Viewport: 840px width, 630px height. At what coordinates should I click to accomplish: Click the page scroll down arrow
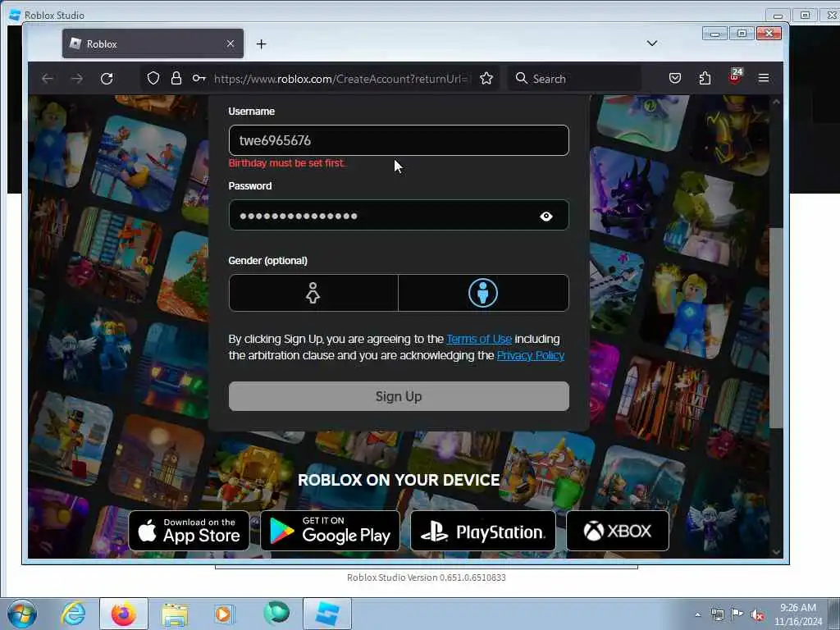[x=776, y=552]
